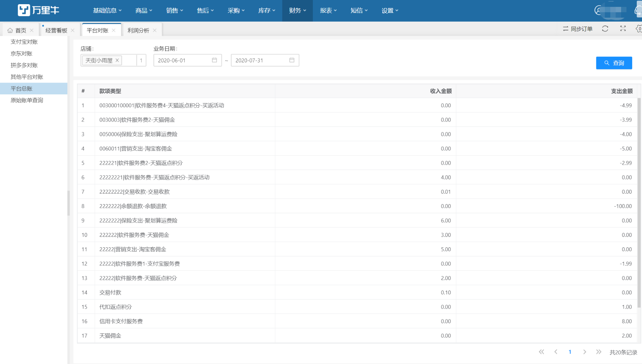
Task: Click the start date field 2020-06-01
Action: click(x=187, y=60)
